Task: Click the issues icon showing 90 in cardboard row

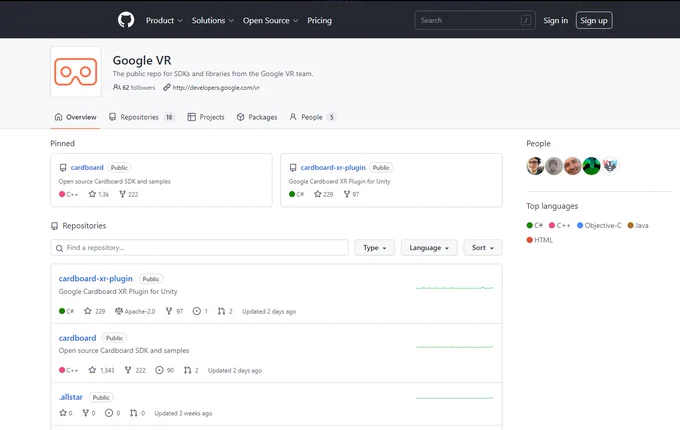Action: click(159, 370)
